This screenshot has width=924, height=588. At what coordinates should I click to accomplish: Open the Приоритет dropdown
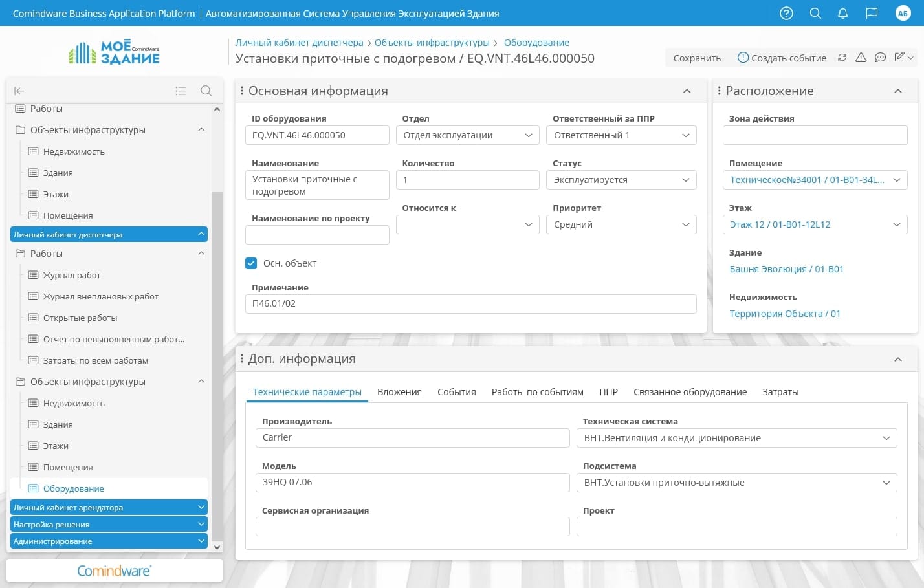coord(621,224)
